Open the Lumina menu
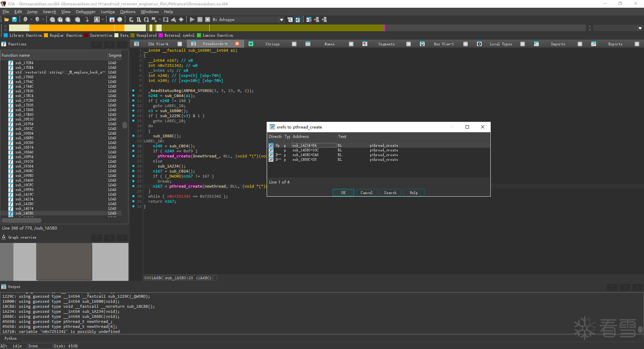 click(108, 12)
